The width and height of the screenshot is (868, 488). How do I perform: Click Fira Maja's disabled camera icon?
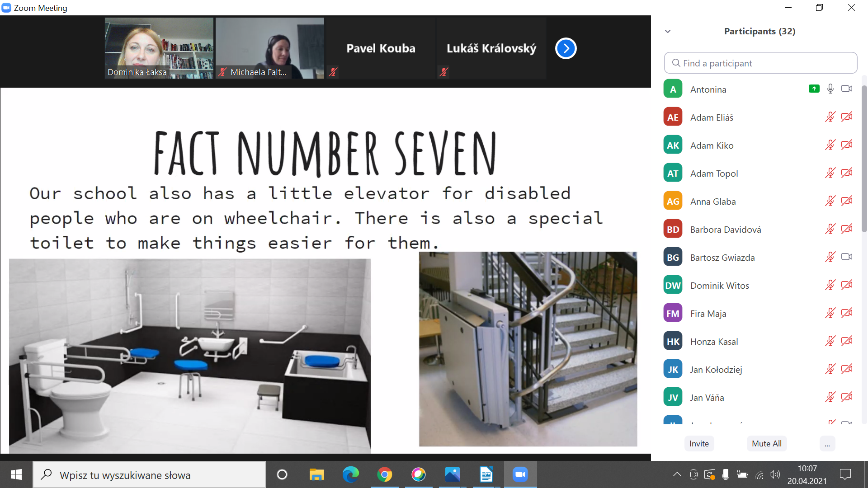coord(847,313)
